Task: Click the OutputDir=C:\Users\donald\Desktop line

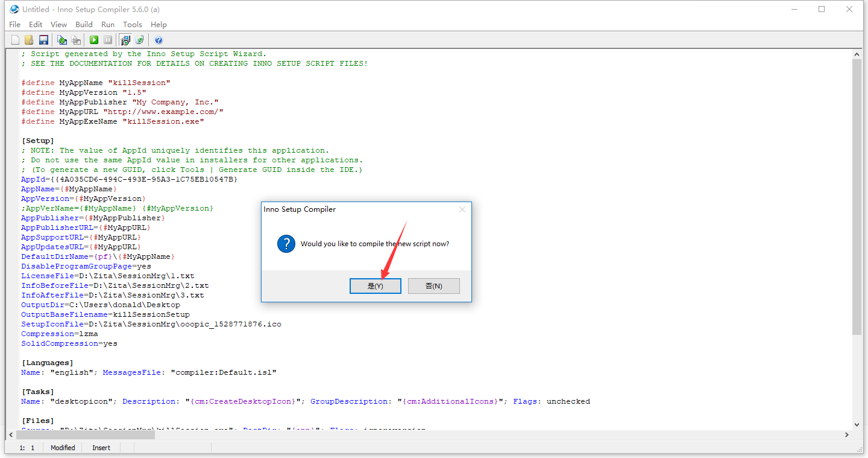Action: tap(101, 305)
